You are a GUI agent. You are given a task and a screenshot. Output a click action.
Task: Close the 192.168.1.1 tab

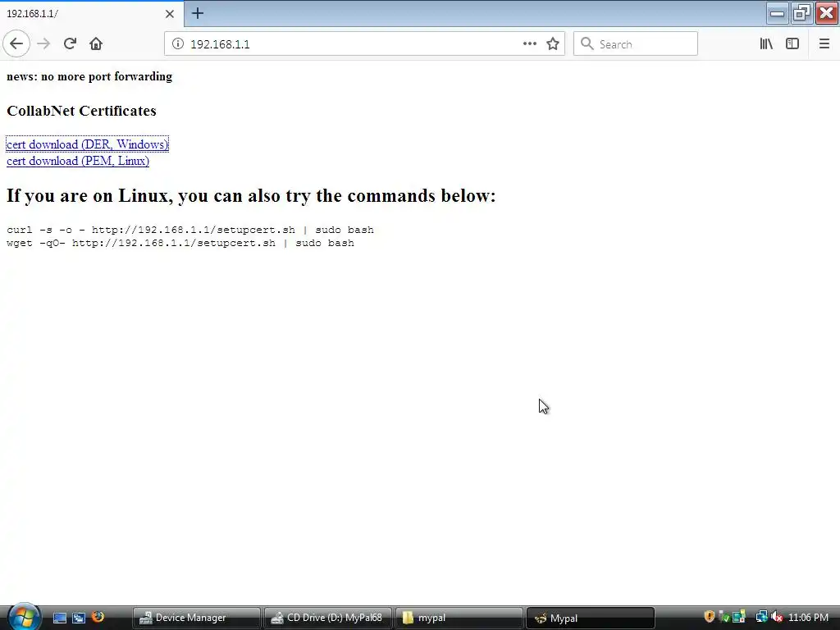coord(170,14)
